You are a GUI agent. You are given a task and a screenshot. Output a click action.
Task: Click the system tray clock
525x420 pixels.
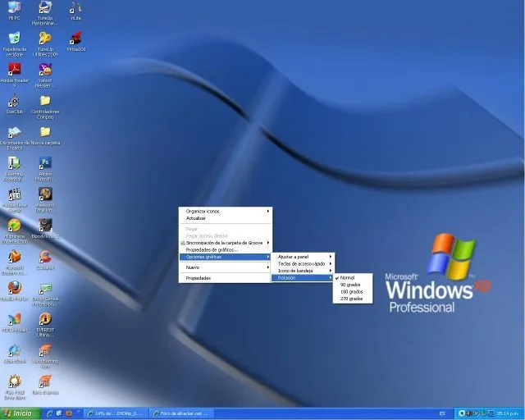(507, 413)
